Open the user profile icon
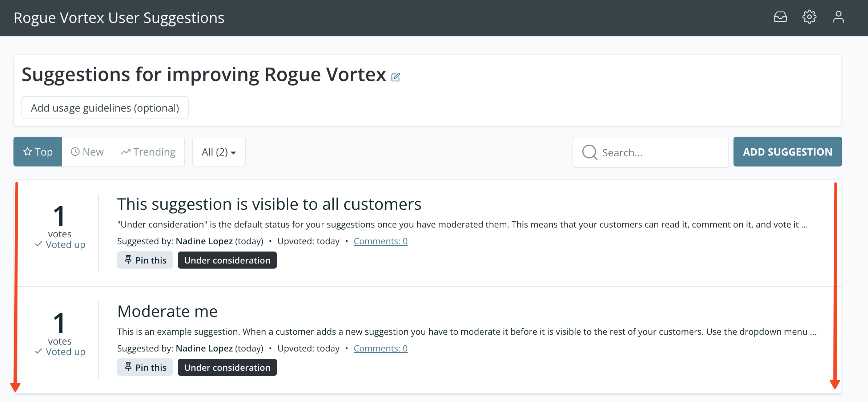 pyautogui.click(x=838, y=17)
